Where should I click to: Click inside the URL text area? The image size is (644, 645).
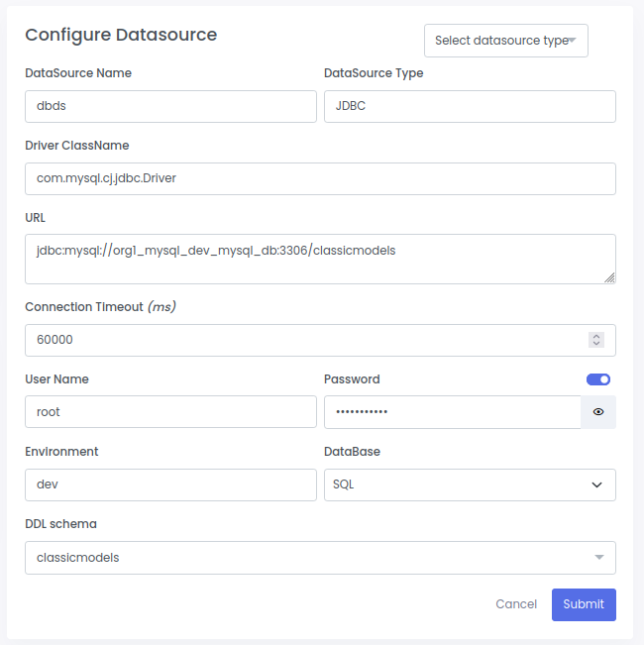click(320, 259)
